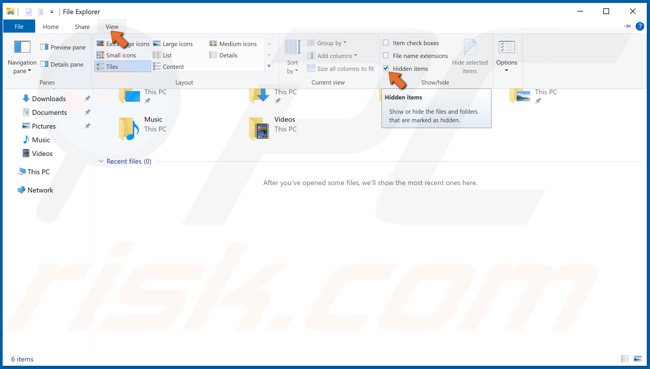The image size is (650, 369).
Task: Select Pictures in navigation pane
Action: click(44, 126)
